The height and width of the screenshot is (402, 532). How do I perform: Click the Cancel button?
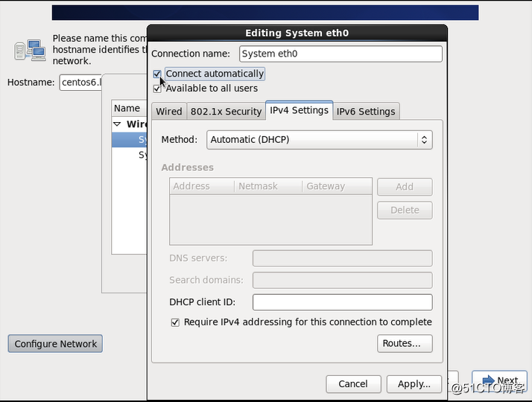pos(353,384)
